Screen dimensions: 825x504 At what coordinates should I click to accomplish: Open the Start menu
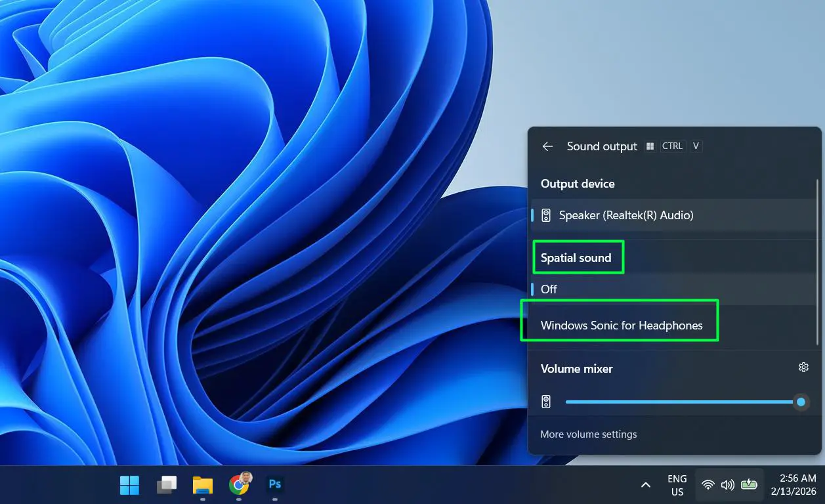[129, 485]
